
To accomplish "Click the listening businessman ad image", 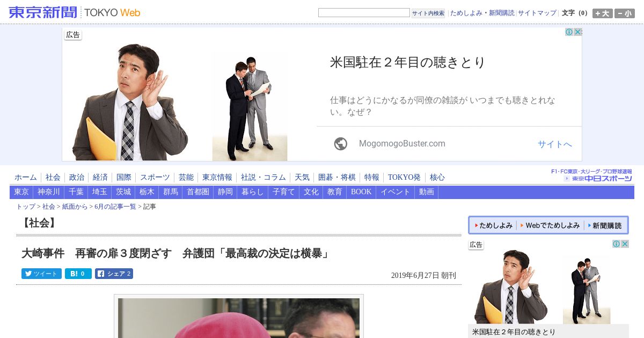I will coord(130,102).
